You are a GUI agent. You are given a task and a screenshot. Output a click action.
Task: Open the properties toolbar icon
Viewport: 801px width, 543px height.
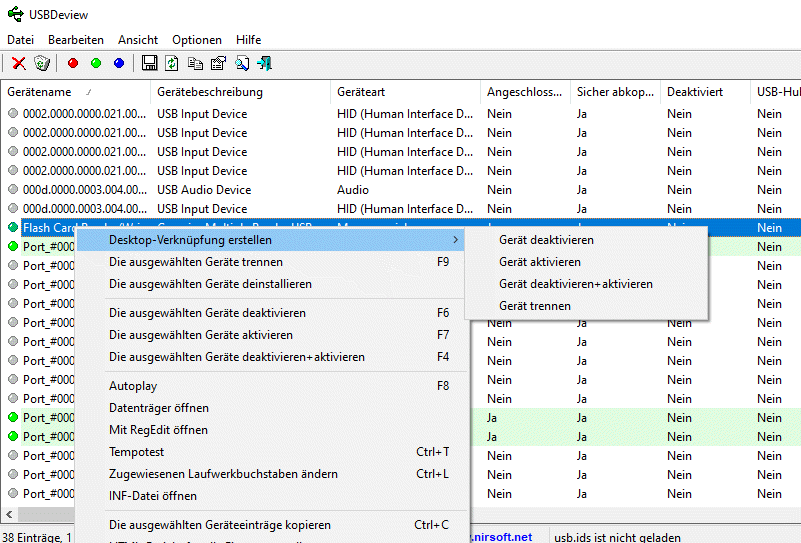coord(218,63)
